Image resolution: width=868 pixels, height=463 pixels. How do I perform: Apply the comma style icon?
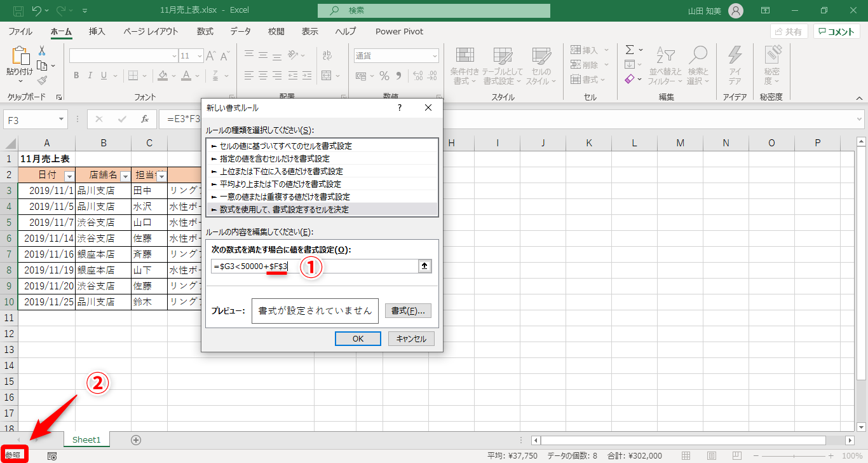point(398,76)
